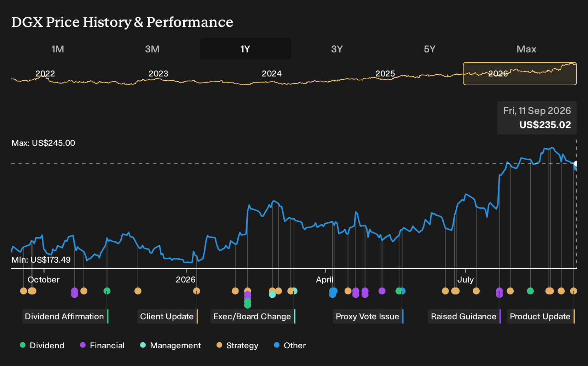
Task: Select the purple financial marker left of Proxy Vote Issue
Action: [382, 291]
